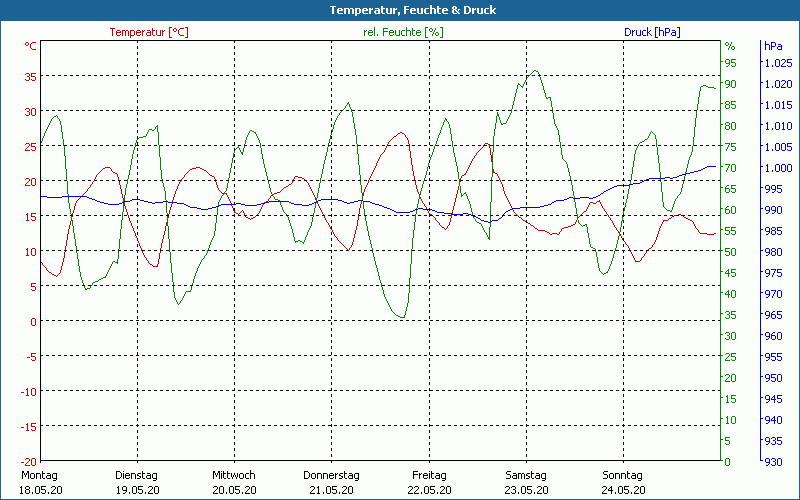Select the 'Dienstag 19.05.20' date label
800x500 pixels.
(x=137, y=482)
